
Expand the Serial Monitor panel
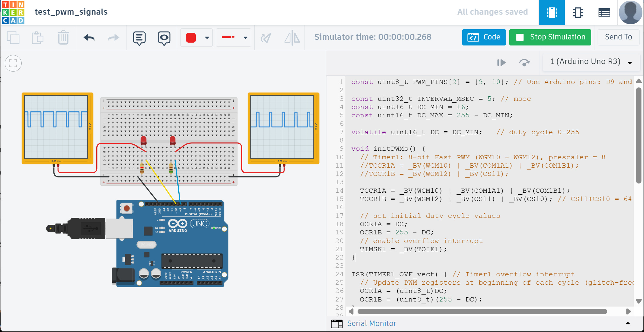627,323
